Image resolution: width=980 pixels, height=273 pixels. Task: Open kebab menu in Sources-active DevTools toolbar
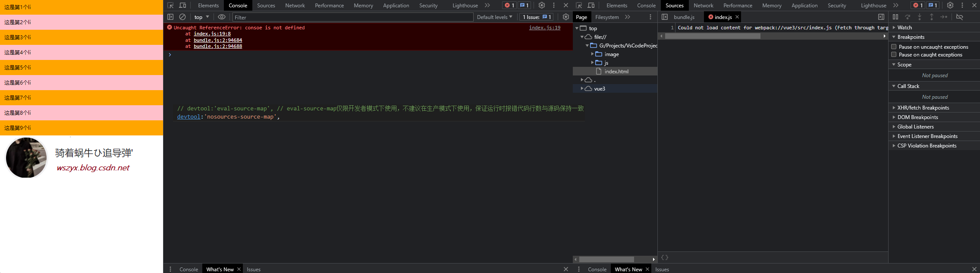click(962, 5)
